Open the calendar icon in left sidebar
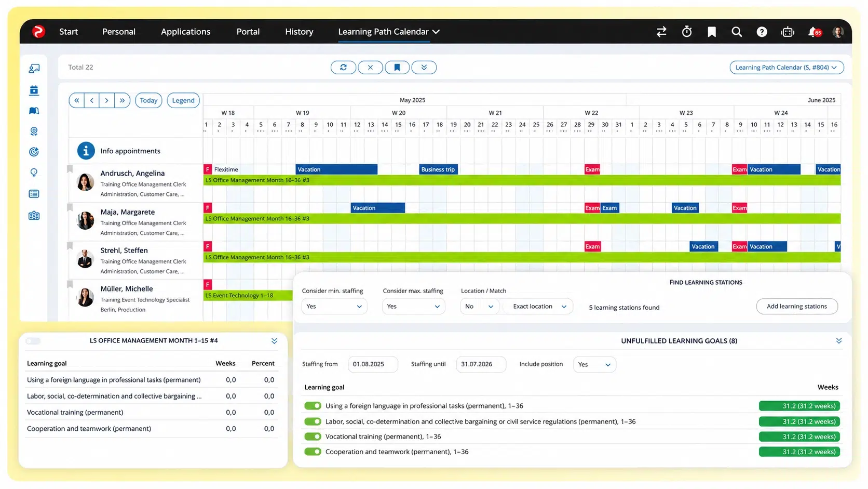This screenshot has width=868, height=489. [x=34, y=90]
